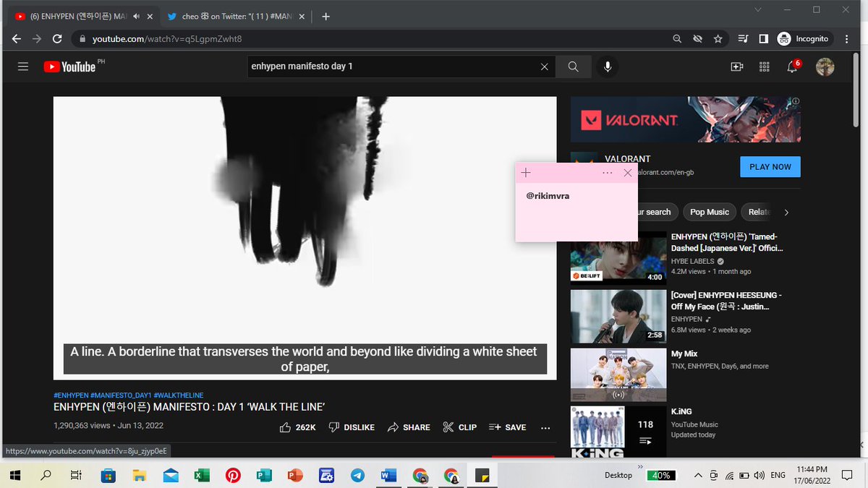Click the volume speaker tray icon
The image size is (868, 488).
[759, 475]
